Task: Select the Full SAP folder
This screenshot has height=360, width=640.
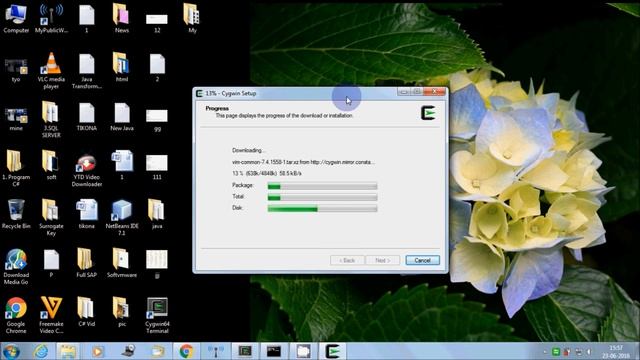Action: [87, 263]
